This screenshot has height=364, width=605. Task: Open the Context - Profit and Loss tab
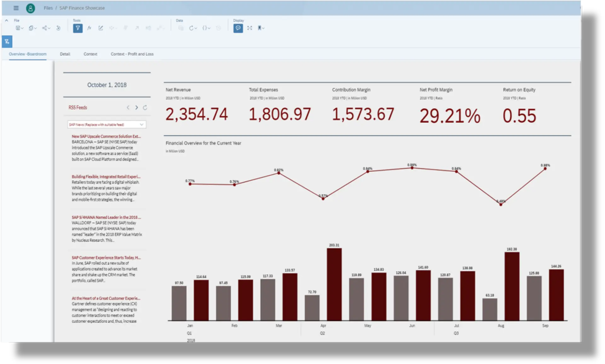[132, 54]
